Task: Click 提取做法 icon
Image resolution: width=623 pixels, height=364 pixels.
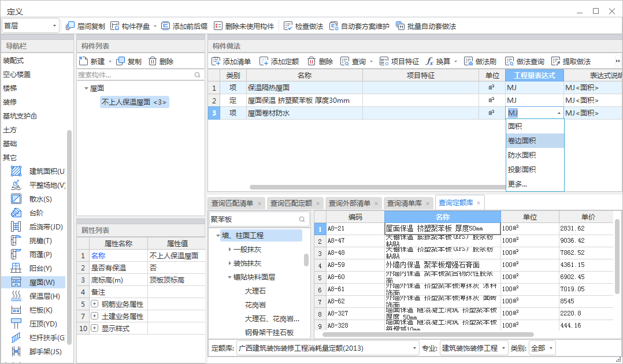Action: pyautogui.click(x=555, y=61)
